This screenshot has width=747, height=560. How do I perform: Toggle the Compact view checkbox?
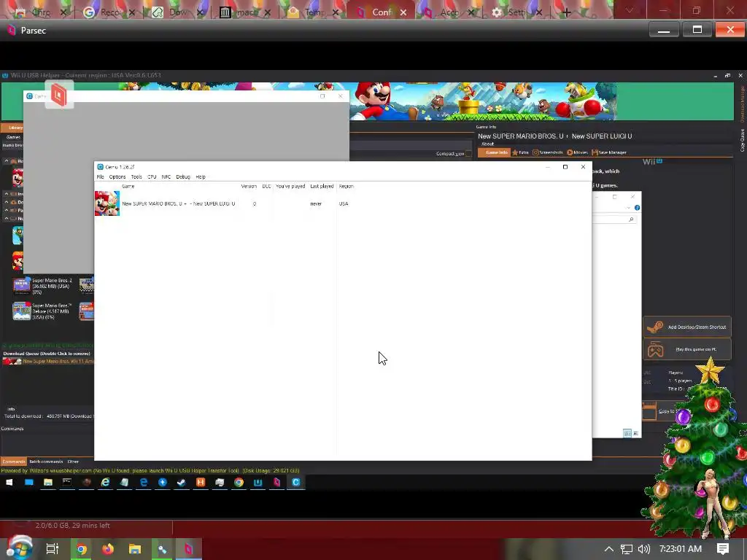469,154
